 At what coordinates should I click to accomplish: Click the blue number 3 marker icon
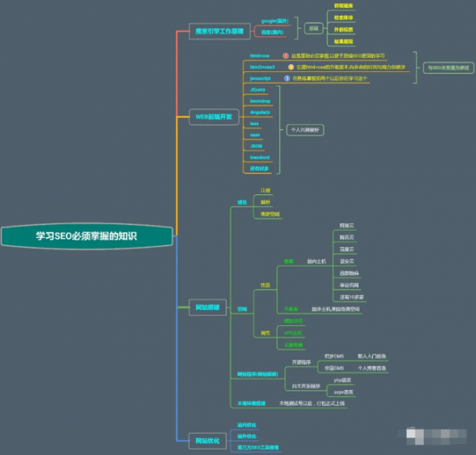tap(288, 78)
